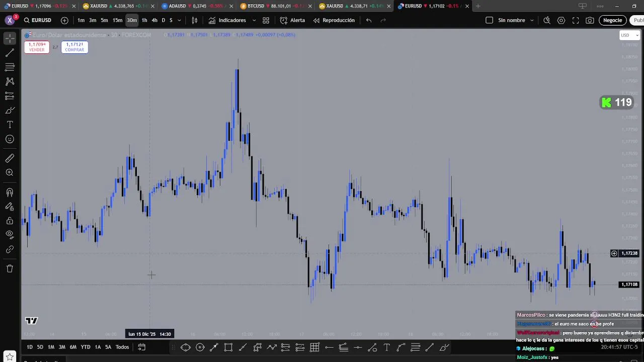644x362 pixels.
Task: Set date range to 1D
Action: click(x=30, y=347)
